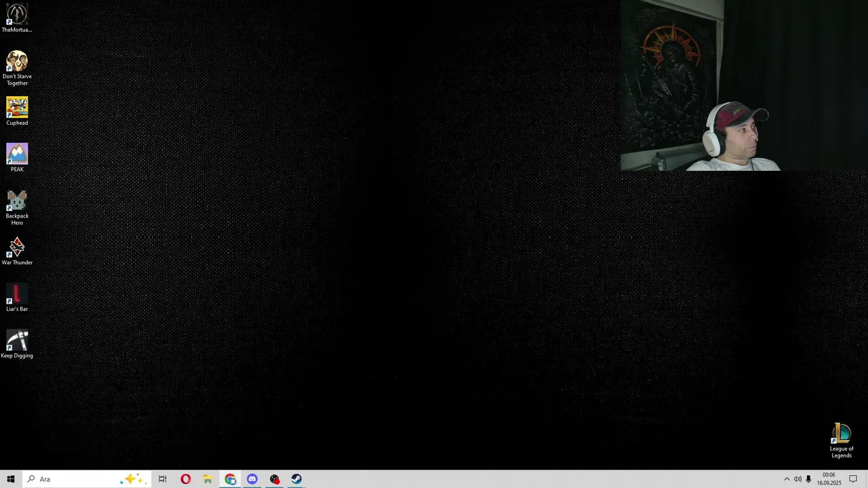Select the War Thunder desktop icon
Image resolution: width=868 pixels, height=488 pixels.
point(17,251)
